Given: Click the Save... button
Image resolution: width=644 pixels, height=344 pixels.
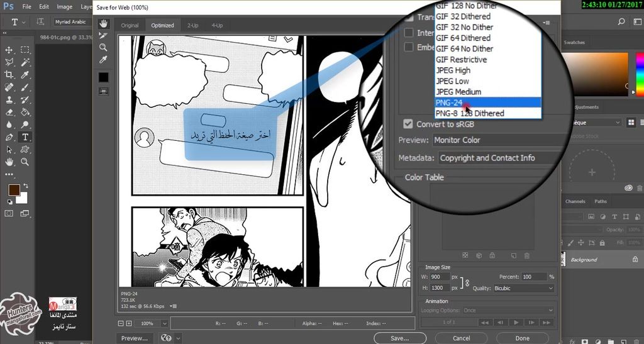Looking at the screenshot, I should pyautogui.click(x=399, y=338).
